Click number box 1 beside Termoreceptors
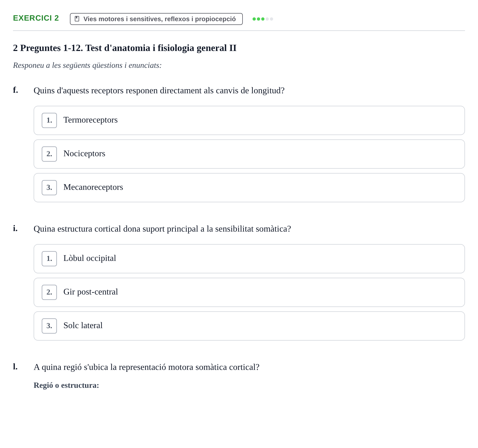The width and height of the screenshot is (478, 448). click(49, 120)
